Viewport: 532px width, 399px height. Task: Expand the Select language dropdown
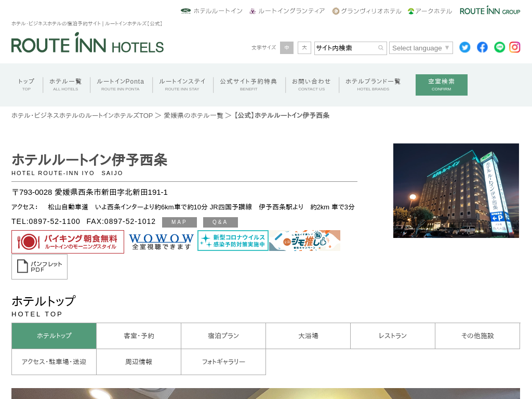421,48
